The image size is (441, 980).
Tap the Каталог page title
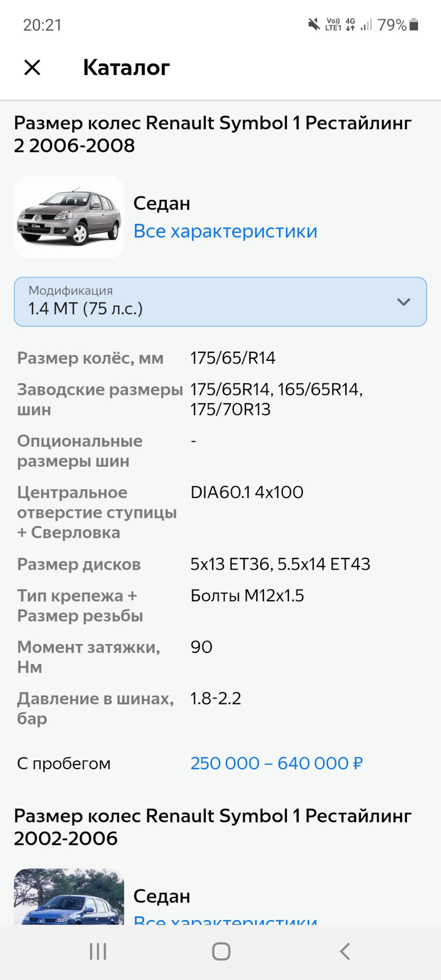coord(127,67)
